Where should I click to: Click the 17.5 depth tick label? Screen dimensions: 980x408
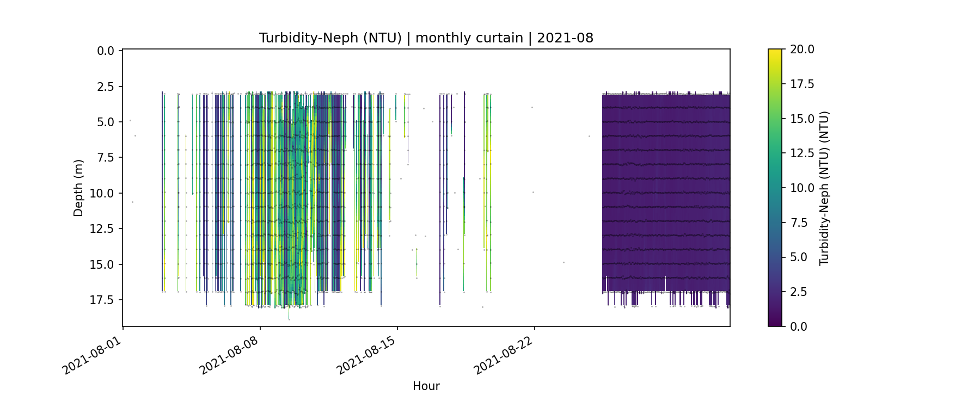[x=102, y=300]
